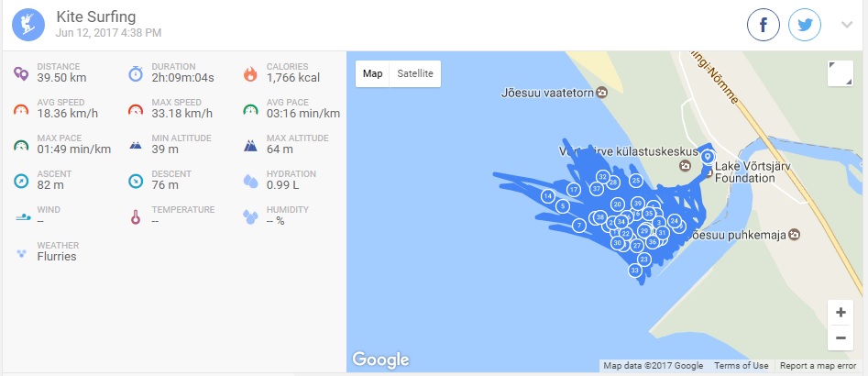Share workout on Twitter

(805, 25)
